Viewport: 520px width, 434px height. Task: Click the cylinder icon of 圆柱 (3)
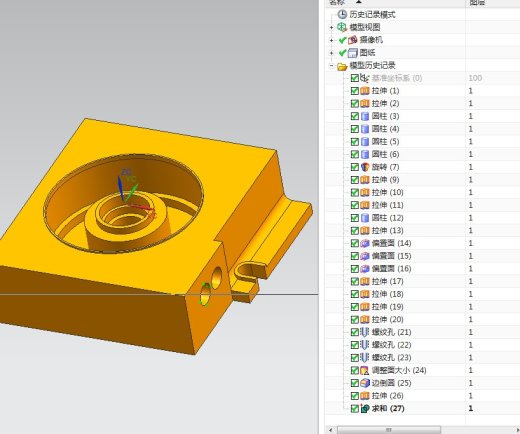pyautogui.click(x=365, y=116)
